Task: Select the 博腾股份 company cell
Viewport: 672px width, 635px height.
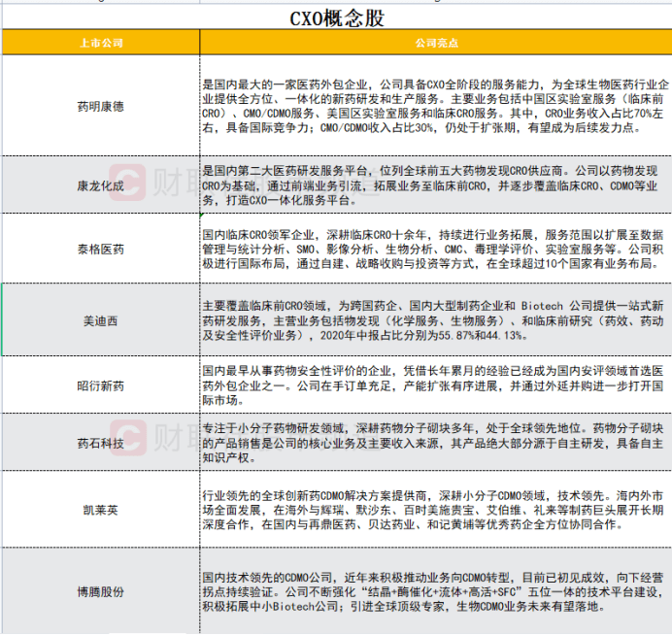Action: click(x=100, y=591)
